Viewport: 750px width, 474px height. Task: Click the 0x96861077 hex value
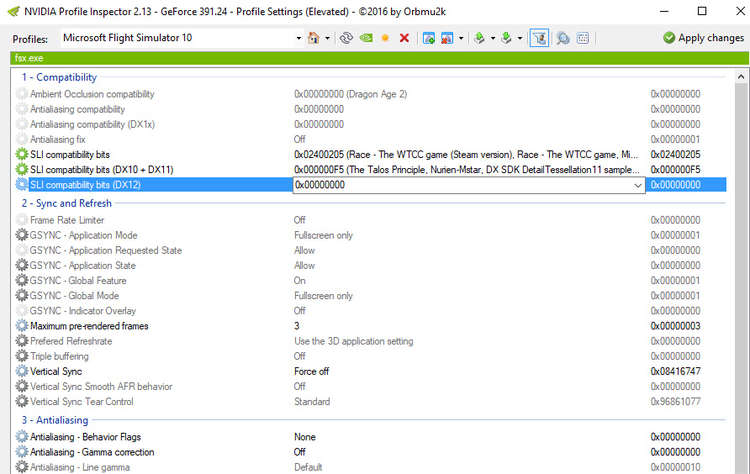pos(675,401)
